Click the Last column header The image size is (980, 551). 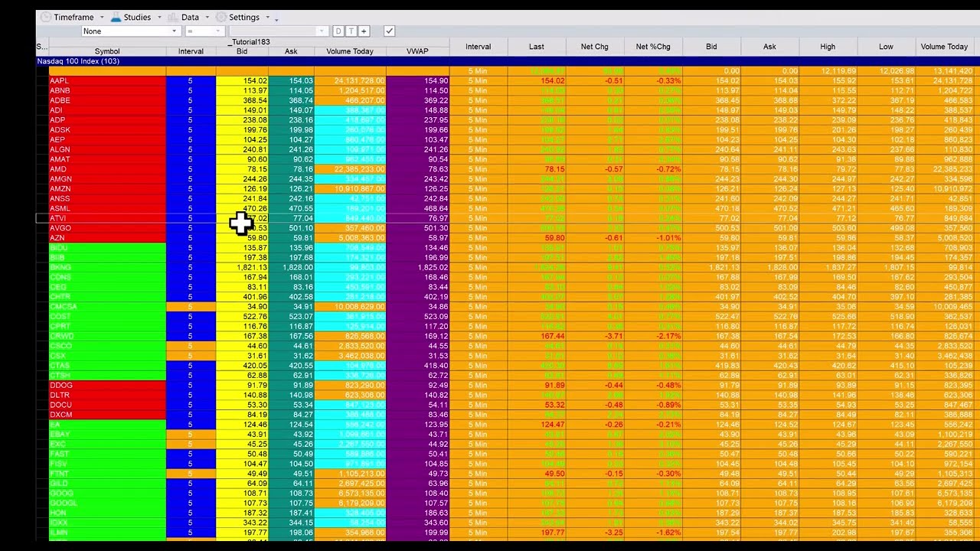(x=537, y=47)
